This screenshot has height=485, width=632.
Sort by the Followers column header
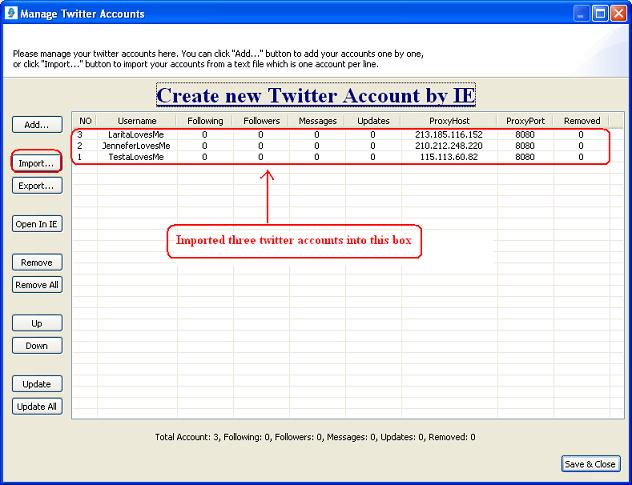pos(261,121)
